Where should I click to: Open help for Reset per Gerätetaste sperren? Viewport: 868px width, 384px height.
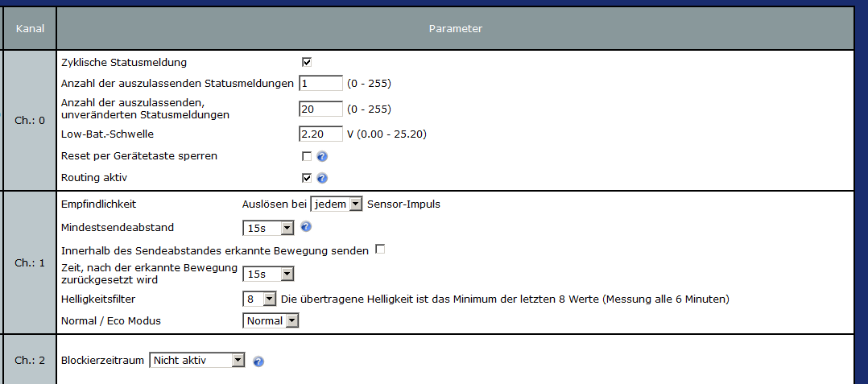(322, 157)
